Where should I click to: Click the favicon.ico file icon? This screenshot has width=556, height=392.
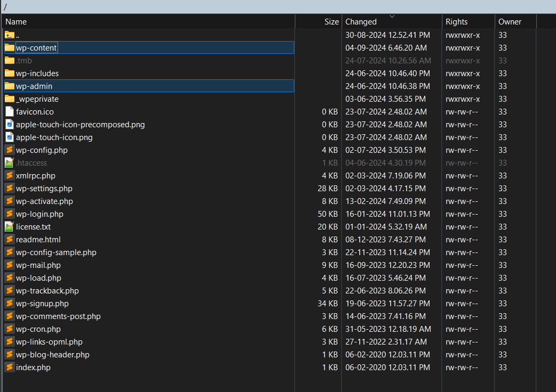coord(10,112)
